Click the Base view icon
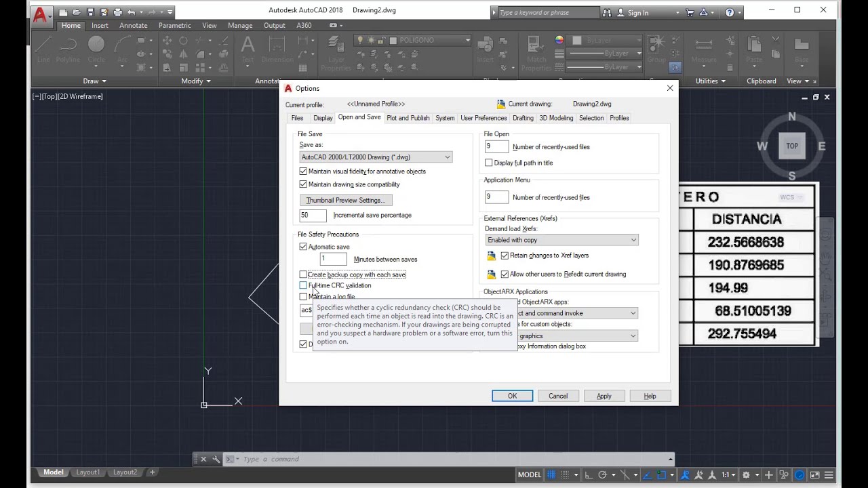 pyautogui.click(x=802, y=49)
